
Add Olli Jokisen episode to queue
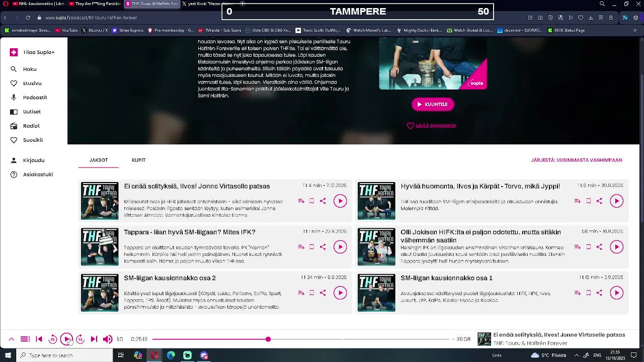click(578, 247)
